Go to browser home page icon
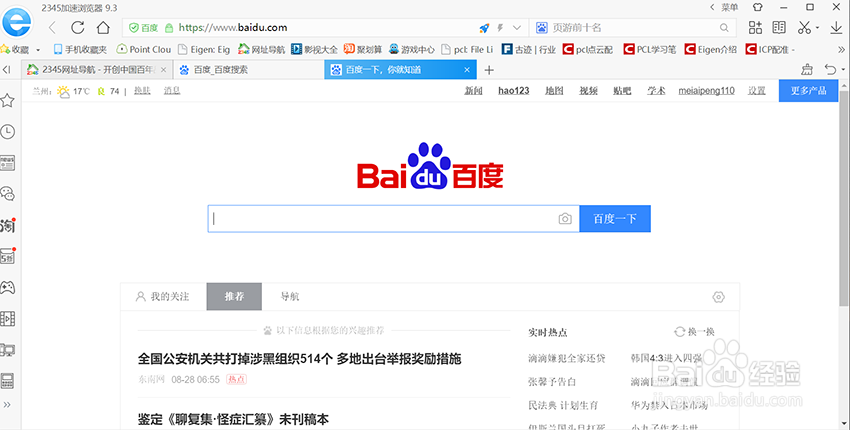The width and height of the screenshot is (850, 430). [103, 27]
